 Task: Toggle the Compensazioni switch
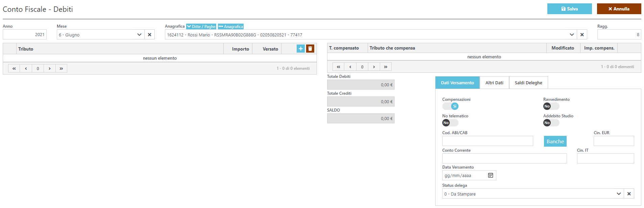click(x=450, y=106)
